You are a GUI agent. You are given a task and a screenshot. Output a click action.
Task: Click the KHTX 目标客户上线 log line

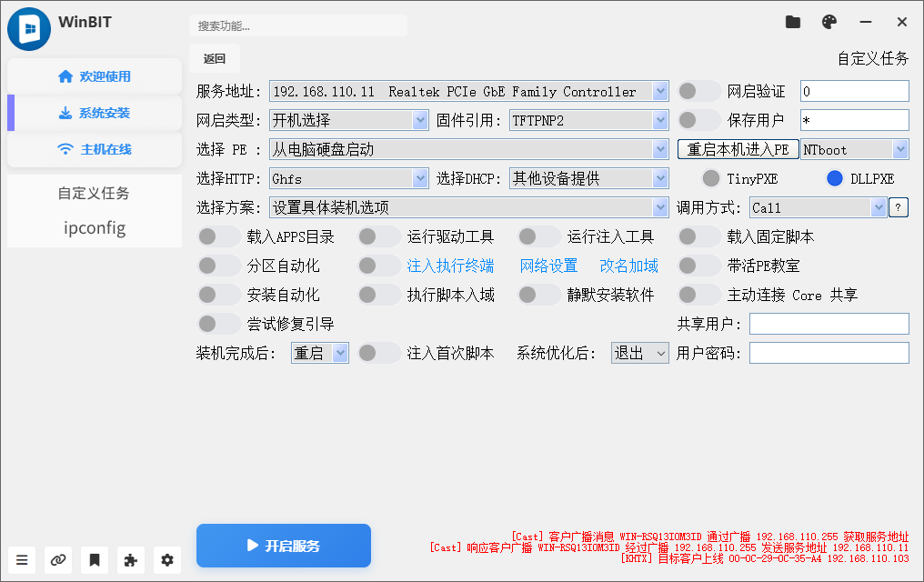[764, 558]
